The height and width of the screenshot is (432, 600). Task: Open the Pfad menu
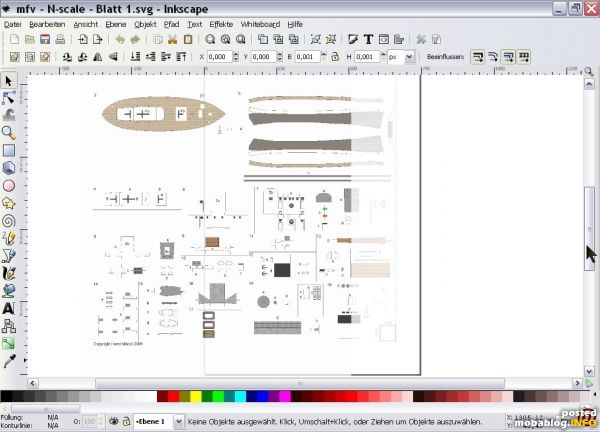(171, 24)
